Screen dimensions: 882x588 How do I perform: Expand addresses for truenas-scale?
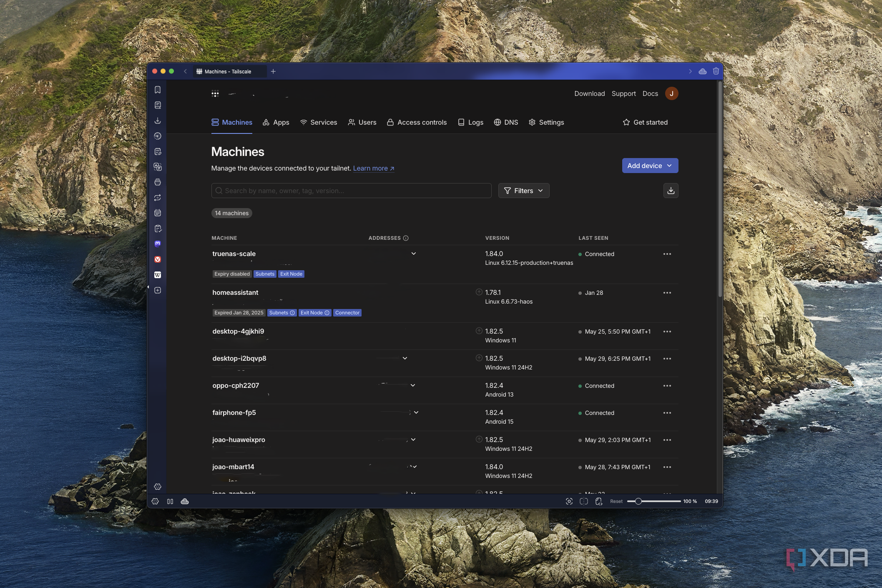[414, 254]
